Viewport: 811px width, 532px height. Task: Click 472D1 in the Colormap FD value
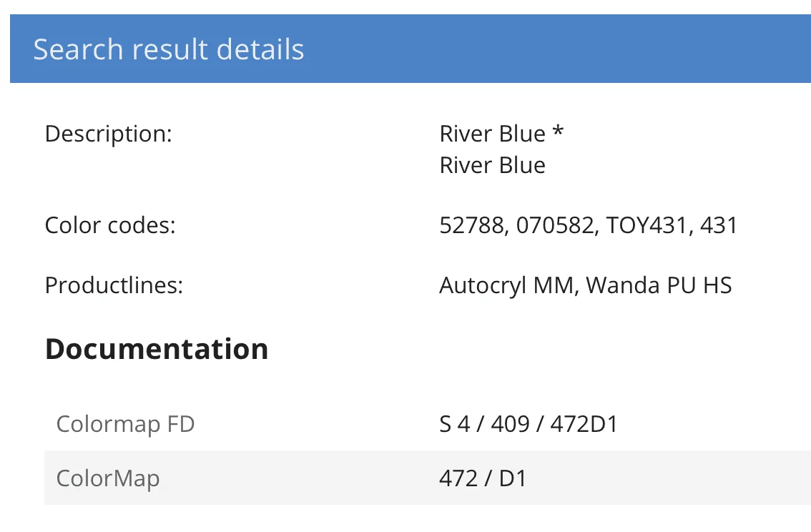[x=584, y=424]
